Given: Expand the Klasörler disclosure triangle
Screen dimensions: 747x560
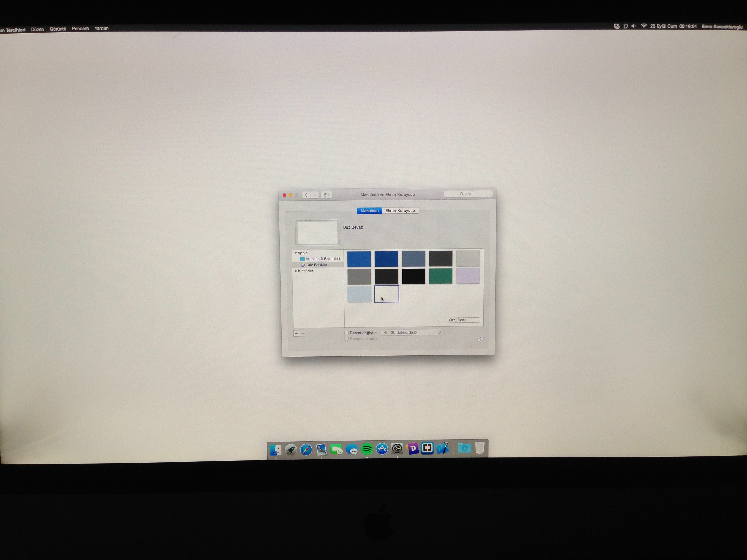Looking at the screenshot, I should point(296,271).
